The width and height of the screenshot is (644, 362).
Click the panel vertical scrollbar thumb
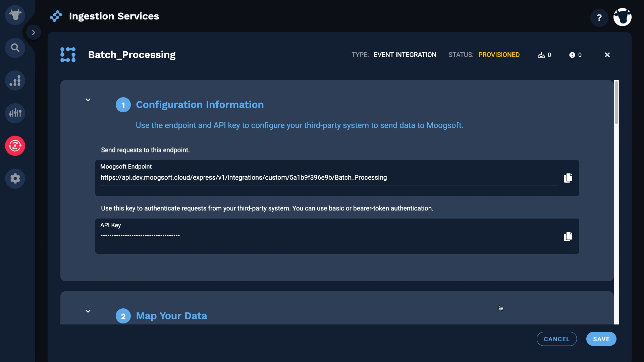tap(616, 102)
